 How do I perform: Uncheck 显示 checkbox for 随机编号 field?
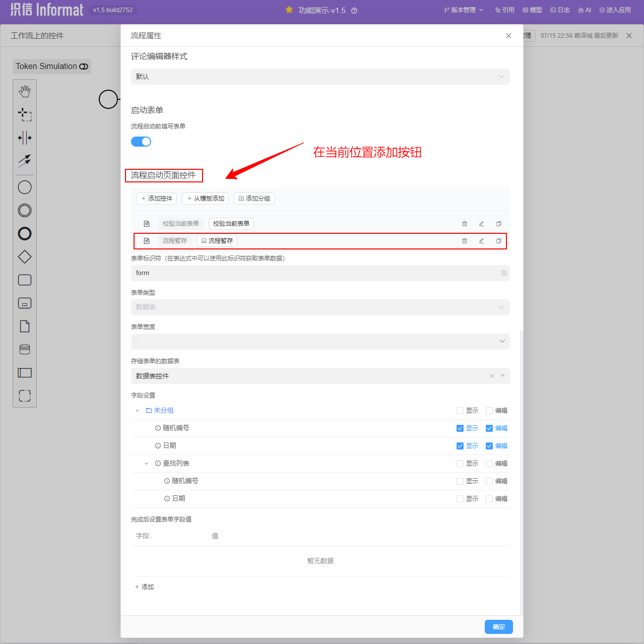pyautogui.click(x=460, y=428)
